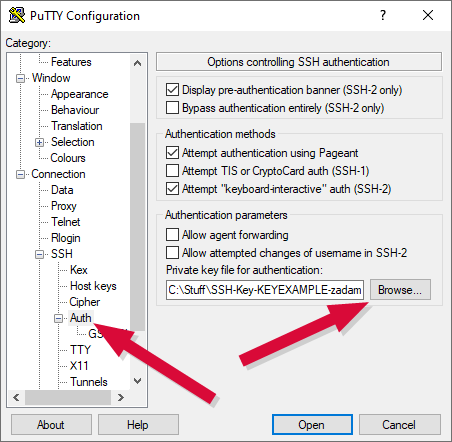Screen dimensions: 452x442
Task: Collapse the Window tree node
Action: coord(21,78)
